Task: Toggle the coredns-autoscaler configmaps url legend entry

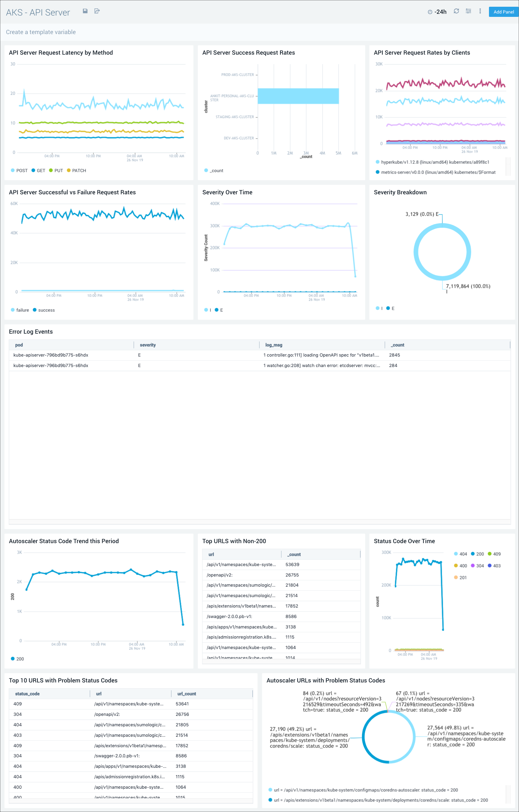Action: point(363,790)
